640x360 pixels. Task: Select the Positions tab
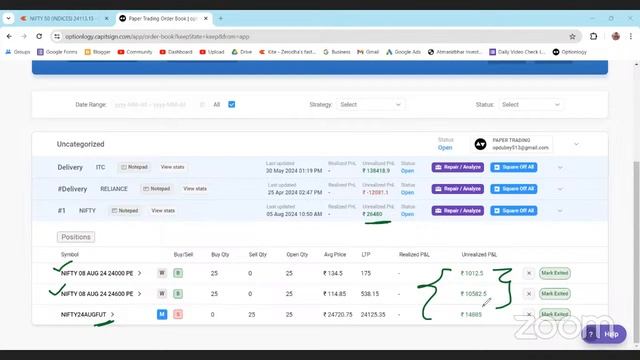coord(76,237)
